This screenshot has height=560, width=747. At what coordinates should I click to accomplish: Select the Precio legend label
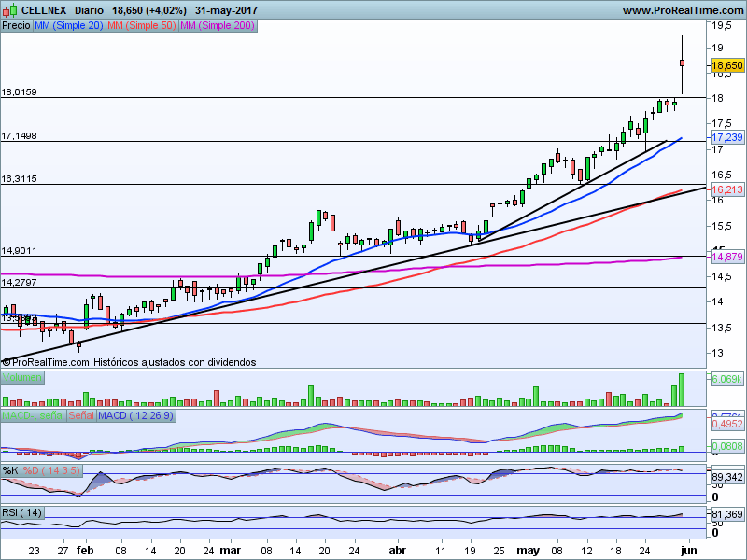pos(16,26)
